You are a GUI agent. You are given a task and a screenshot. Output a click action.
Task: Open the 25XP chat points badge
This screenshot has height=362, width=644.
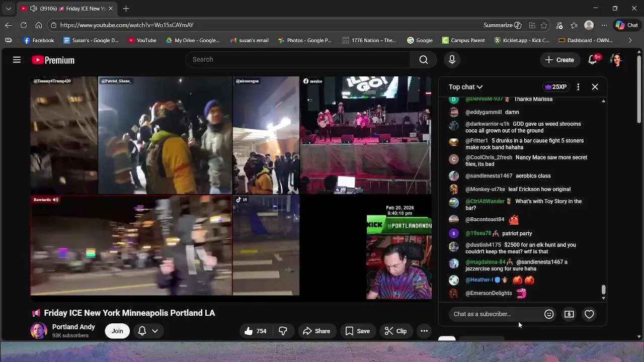[556, 87]
